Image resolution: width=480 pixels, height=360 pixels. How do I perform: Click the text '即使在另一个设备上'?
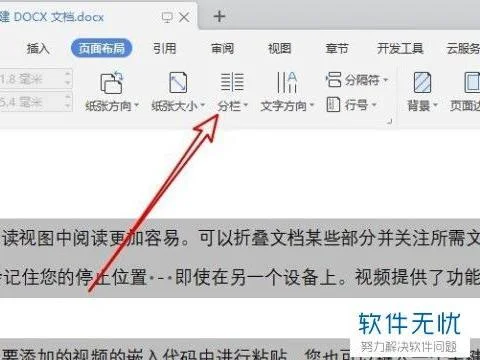tap(256, 277)
